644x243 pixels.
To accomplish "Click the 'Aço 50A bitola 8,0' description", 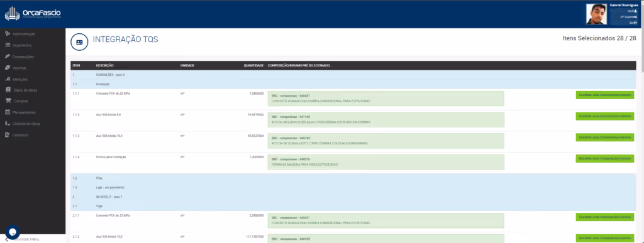I will [x=109, y=115].
